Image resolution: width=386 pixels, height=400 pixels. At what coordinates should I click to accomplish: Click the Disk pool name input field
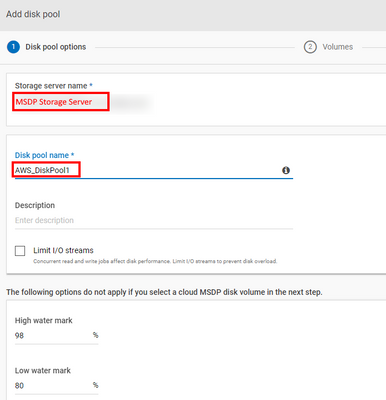[154, 170]
